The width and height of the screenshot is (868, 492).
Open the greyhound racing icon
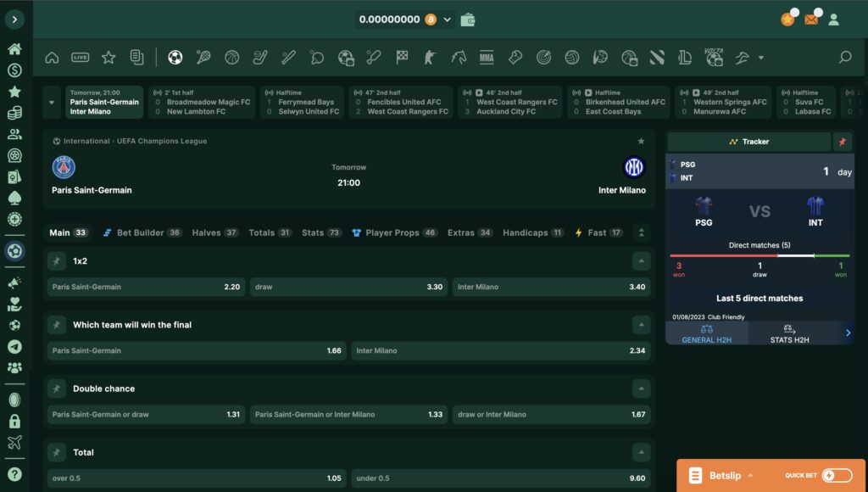click(743, 57)
